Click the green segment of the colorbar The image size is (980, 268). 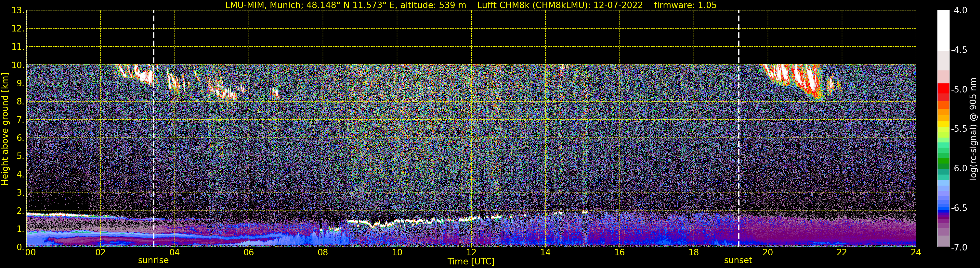pos(944,161)
